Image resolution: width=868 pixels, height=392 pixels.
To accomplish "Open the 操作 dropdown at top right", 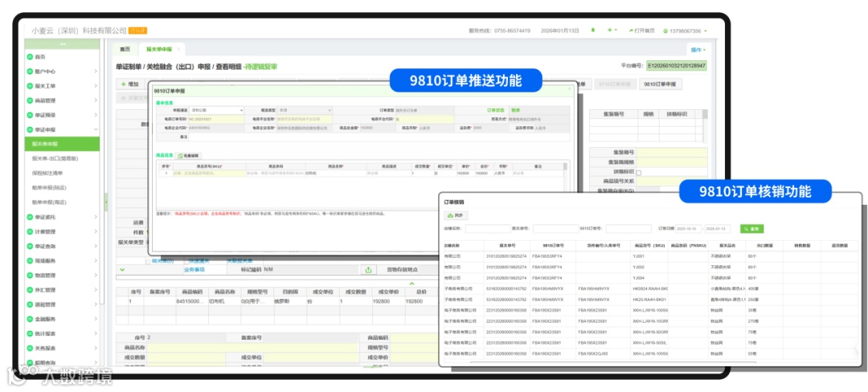I will pyautogui.click(x=698, y=50).
